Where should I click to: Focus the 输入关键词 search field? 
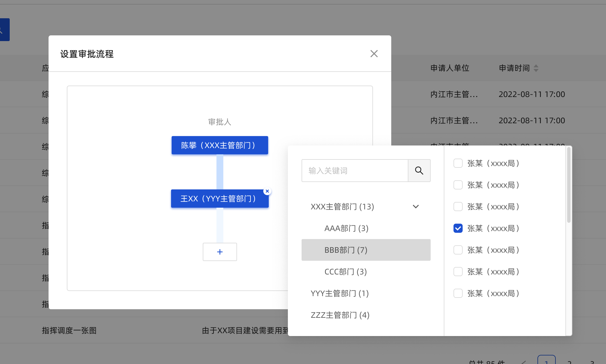point(355,171)
